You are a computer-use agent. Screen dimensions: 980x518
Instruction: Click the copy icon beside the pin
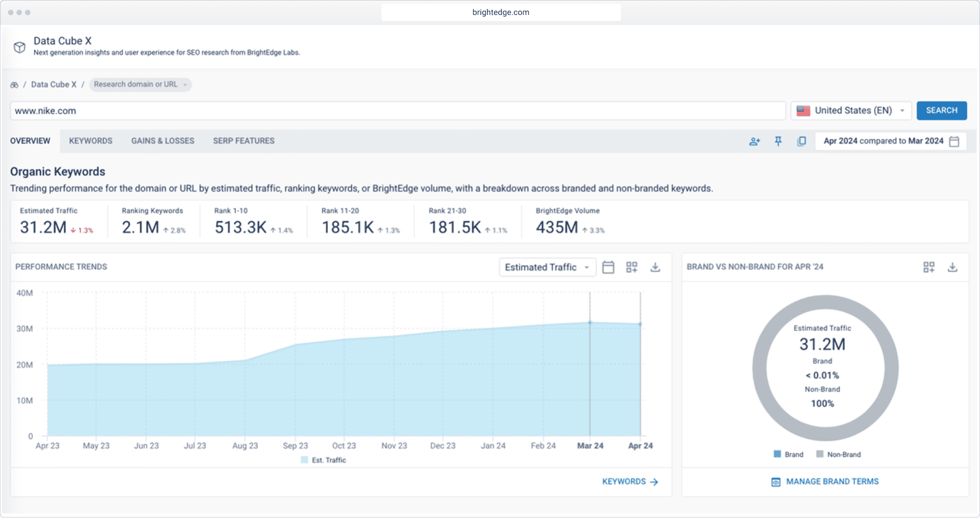[801, 142]
